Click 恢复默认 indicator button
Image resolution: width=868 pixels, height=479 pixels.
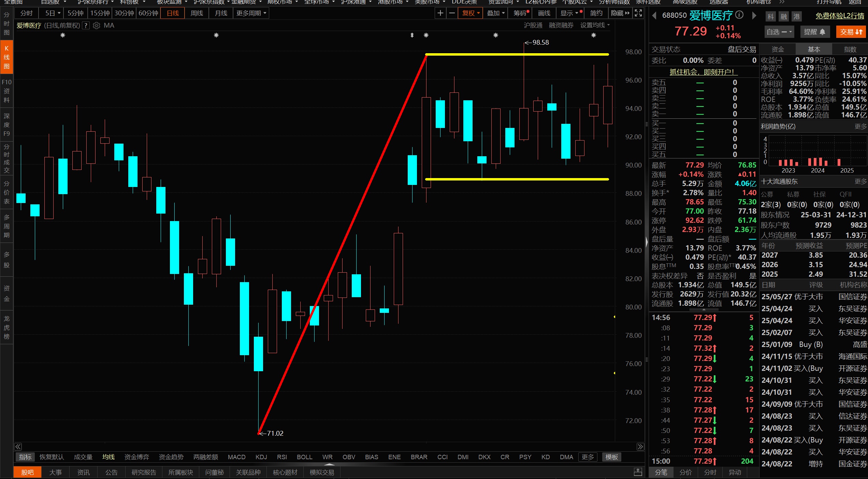point(52,457)
